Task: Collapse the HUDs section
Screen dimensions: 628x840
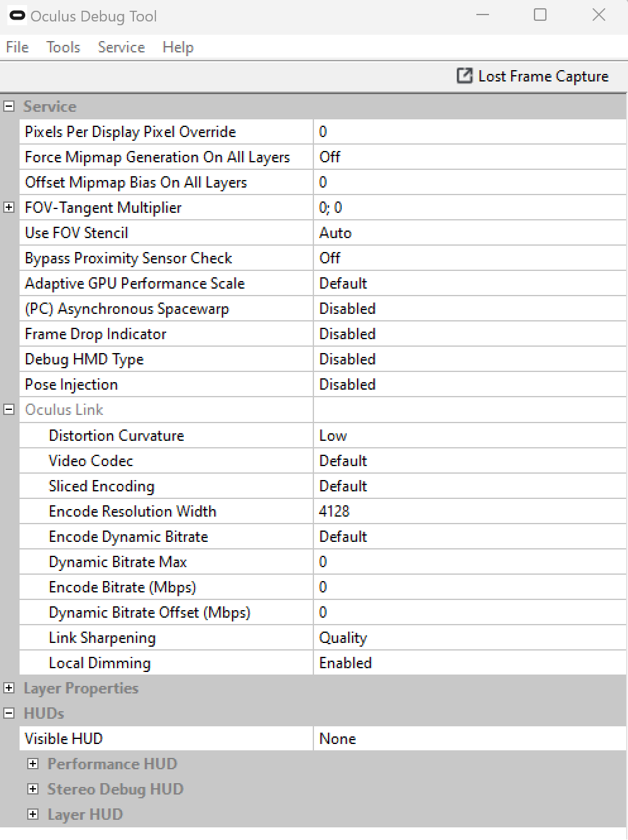Action: tap(9, 713)
